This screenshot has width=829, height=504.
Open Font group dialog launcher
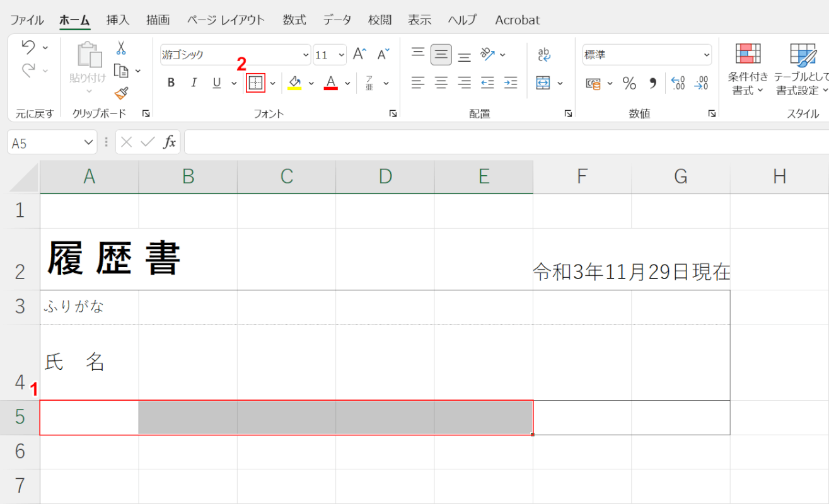393,113
